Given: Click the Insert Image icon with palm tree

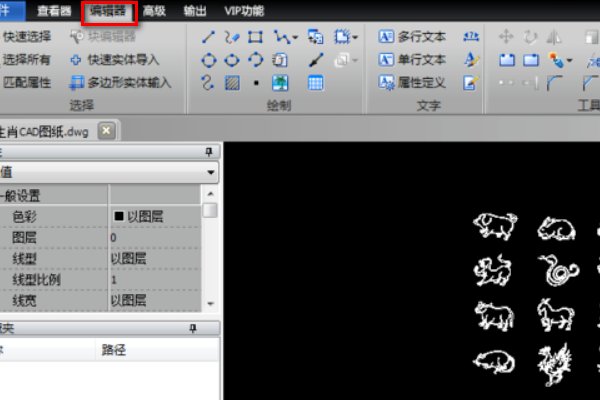Looking at the screenshot, I should 280,83.
